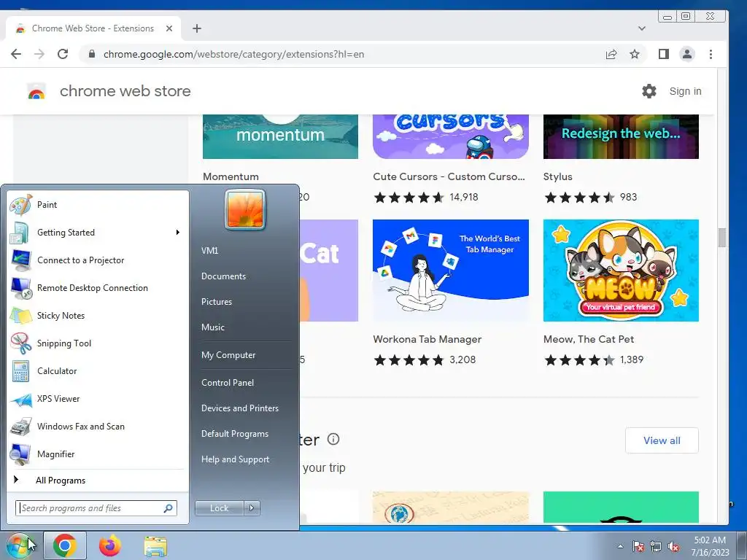Click Chrome back arrow
The height and width of the screenshot is (560, 747).
16,54
